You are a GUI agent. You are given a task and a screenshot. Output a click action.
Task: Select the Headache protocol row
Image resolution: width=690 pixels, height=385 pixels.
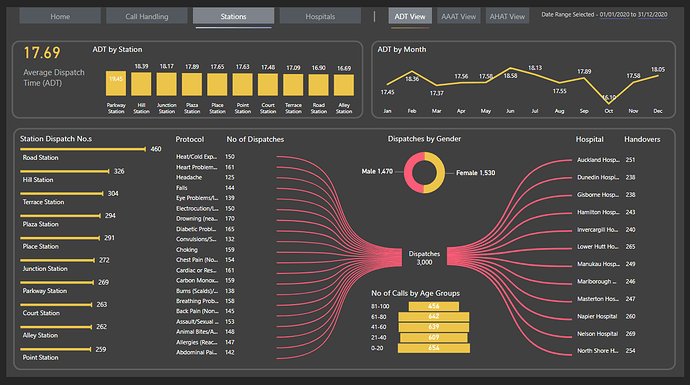(206, 177)
